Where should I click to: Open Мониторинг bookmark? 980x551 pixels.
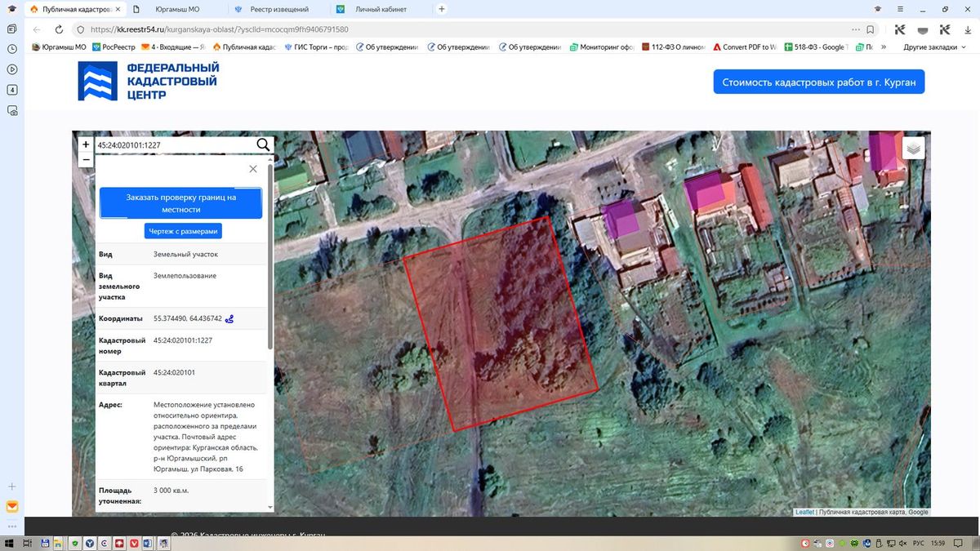pyautogui.click(x=602, y=47)
